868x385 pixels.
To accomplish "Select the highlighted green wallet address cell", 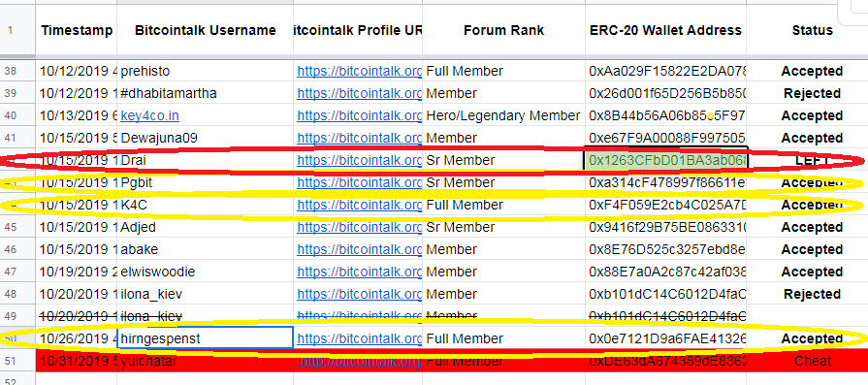I will point(666,160).
